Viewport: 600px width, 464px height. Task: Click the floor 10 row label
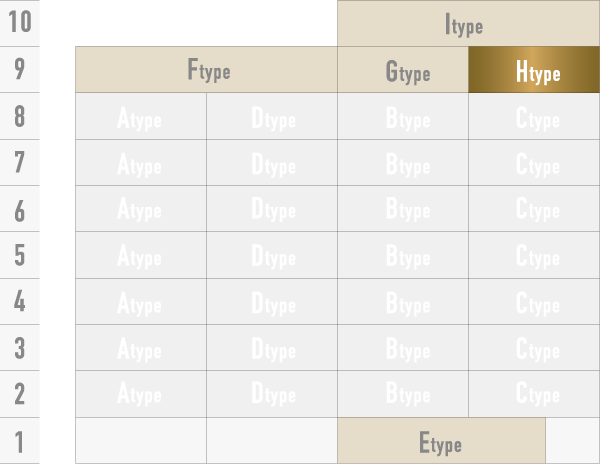[x=19, y=24]
